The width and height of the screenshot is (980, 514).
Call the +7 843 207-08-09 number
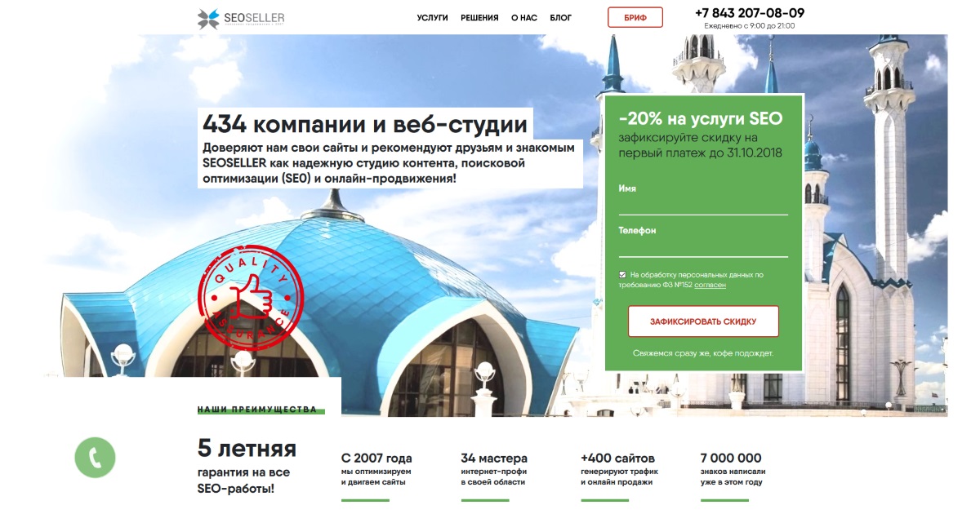pyautogui.click(x=750, y=13)
